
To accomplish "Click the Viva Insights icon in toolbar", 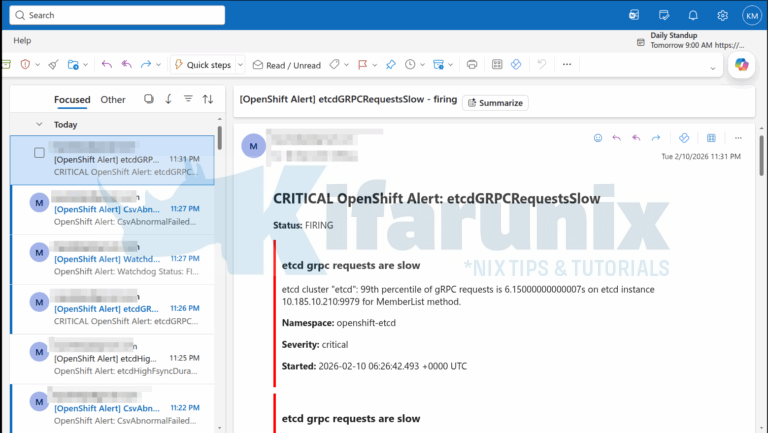I will click(516, 64).
